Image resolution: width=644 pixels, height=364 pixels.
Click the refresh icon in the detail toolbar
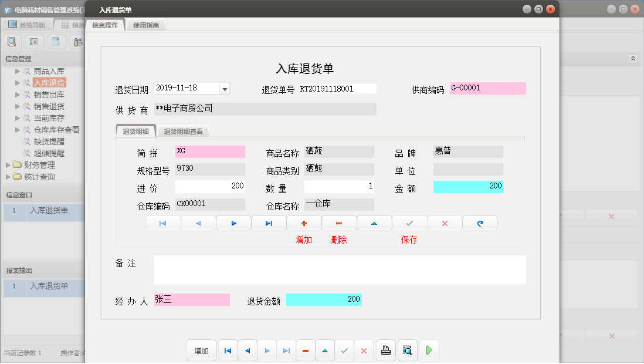[480, 223]
